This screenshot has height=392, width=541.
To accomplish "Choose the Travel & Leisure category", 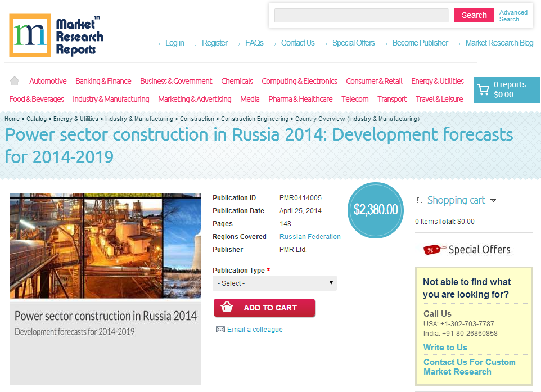I will (439, 99).
